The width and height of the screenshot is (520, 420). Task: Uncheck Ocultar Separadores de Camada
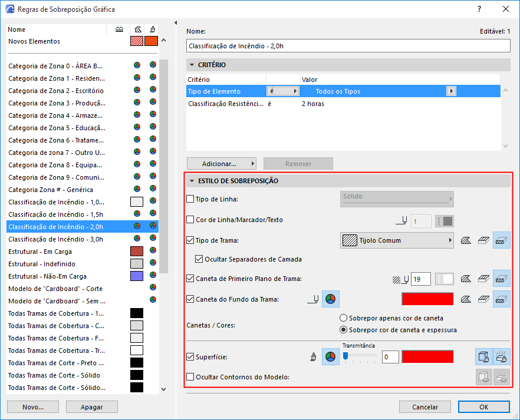(x=199, y=259)
